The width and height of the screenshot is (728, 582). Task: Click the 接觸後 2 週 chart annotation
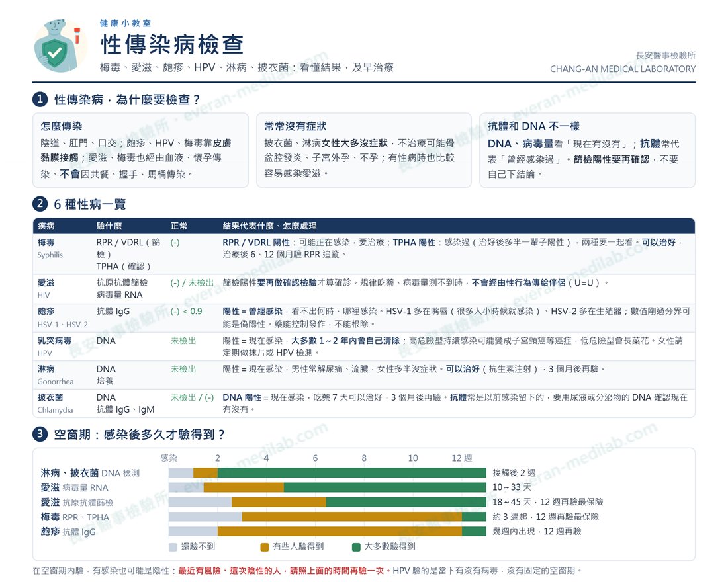coord(514,472)
